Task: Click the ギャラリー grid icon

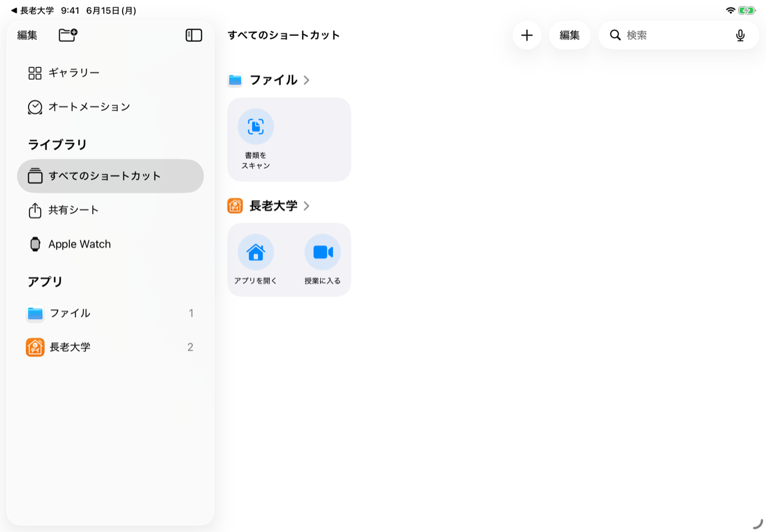Action: click(35, 73)
